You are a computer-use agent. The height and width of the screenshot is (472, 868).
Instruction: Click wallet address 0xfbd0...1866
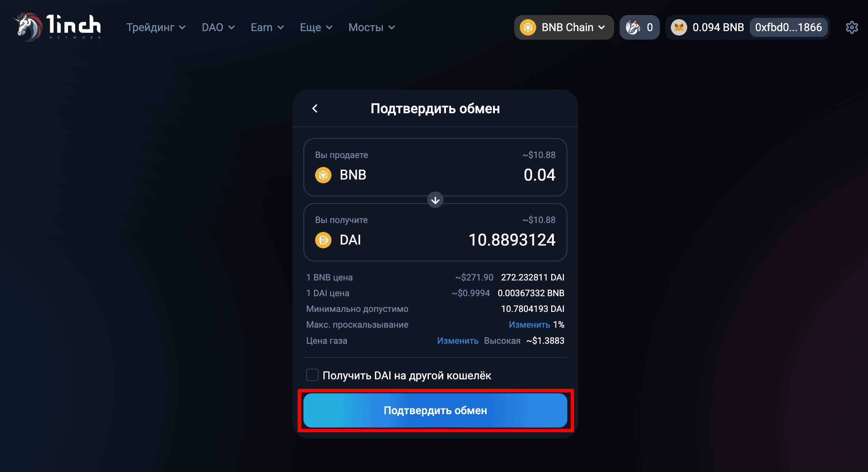788,27
